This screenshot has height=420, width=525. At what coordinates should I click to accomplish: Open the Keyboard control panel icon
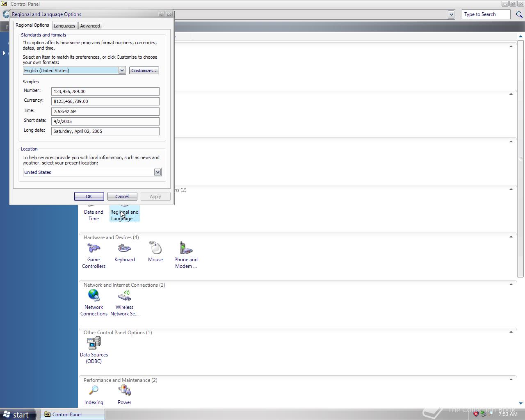(125, 252)
